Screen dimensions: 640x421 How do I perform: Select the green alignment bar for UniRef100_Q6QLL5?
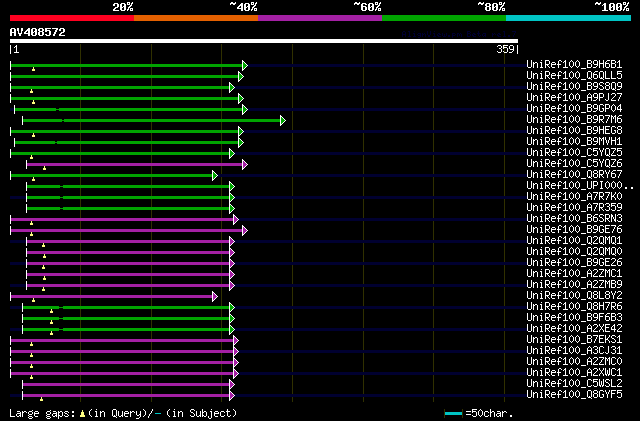point(124,76)
